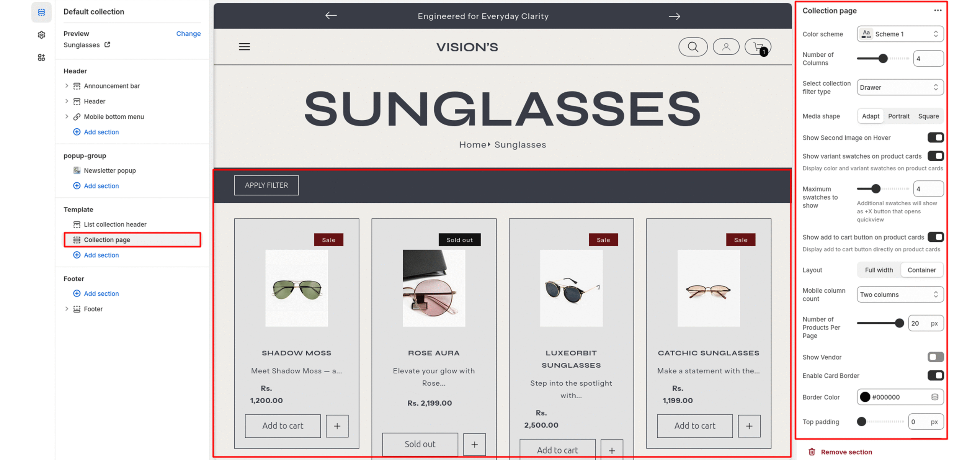Open the three-dot menu for Collection page
The width and height of the screenshot is (980, 460).
click(938, 10)
